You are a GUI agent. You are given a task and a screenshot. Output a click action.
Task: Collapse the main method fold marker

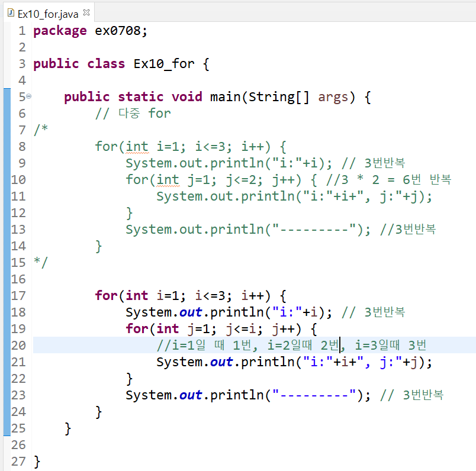click(x=29, y=96)
